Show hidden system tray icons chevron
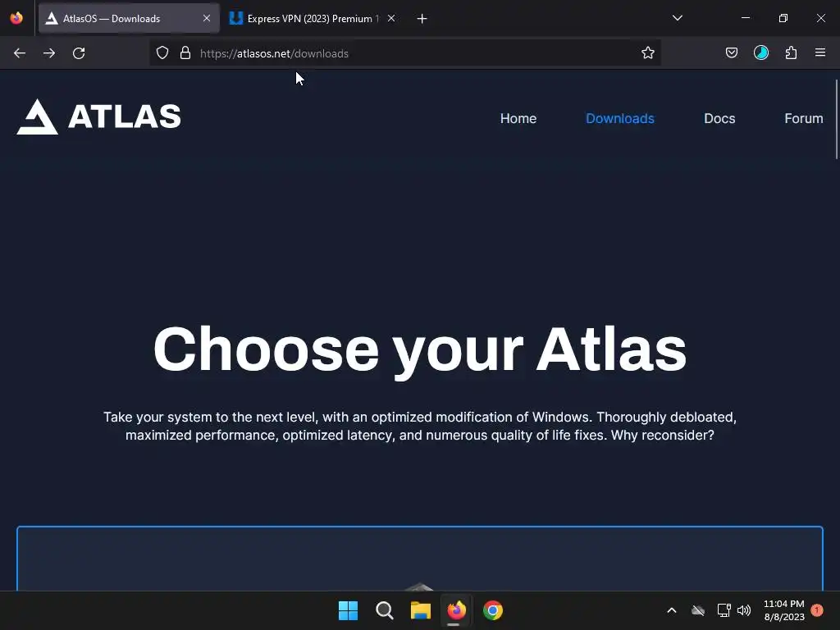Viewport: 840px width, 630px height. tap(672, 610)
